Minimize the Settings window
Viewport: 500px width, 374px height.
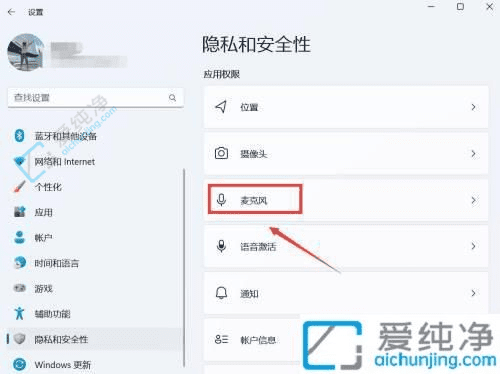tap(432, 7)
